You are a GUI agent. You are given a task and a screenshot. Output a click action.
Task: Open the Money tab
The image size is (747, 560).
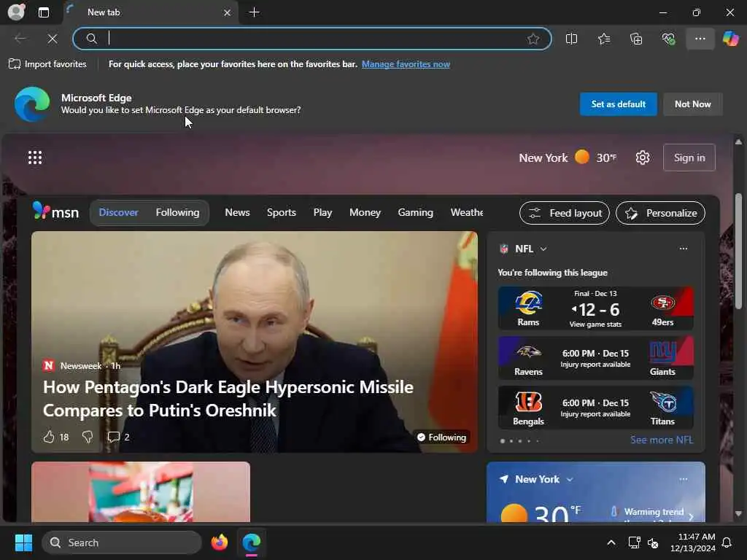pos(365,212)
